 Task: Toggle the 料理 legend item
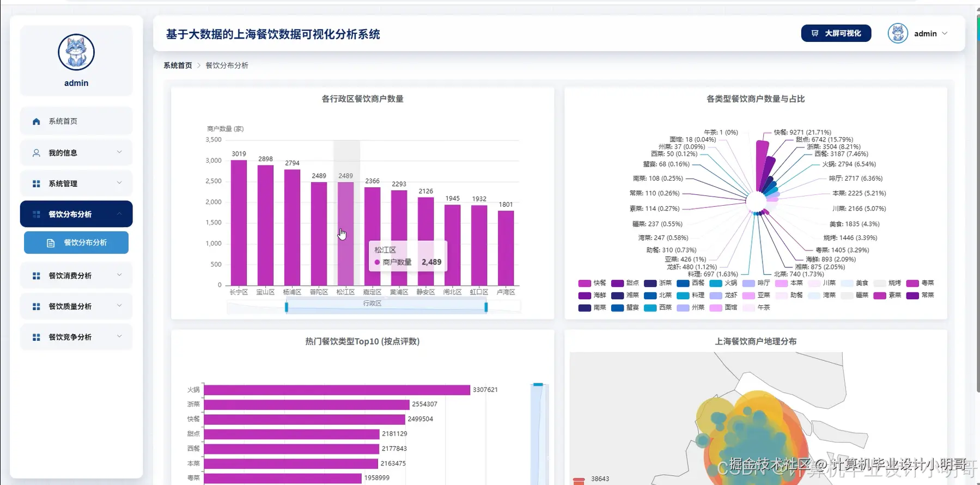[x=690, y=295]
